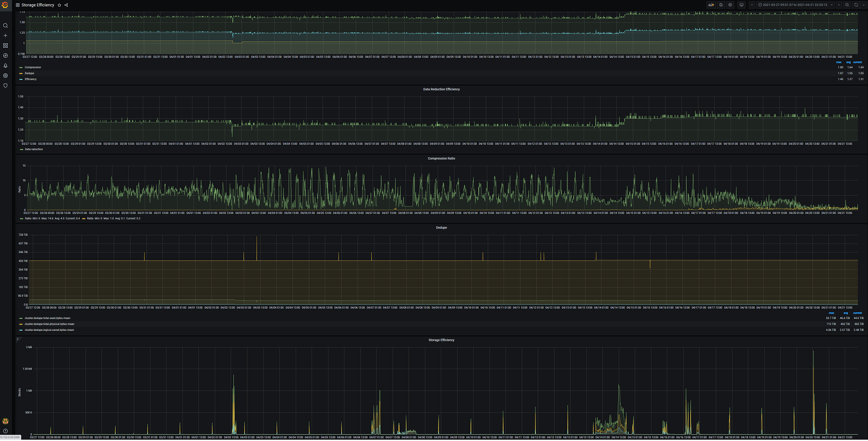This screenshot has width=868, height=441.
Task: Click Efficiency max value 1.40
Action: [841, 79]
